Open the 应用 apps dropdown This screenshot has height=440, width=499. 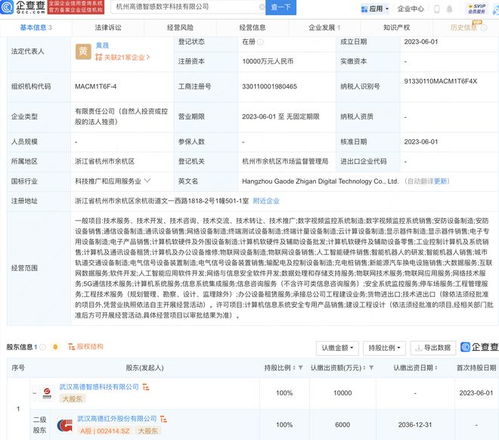point(375,9)
